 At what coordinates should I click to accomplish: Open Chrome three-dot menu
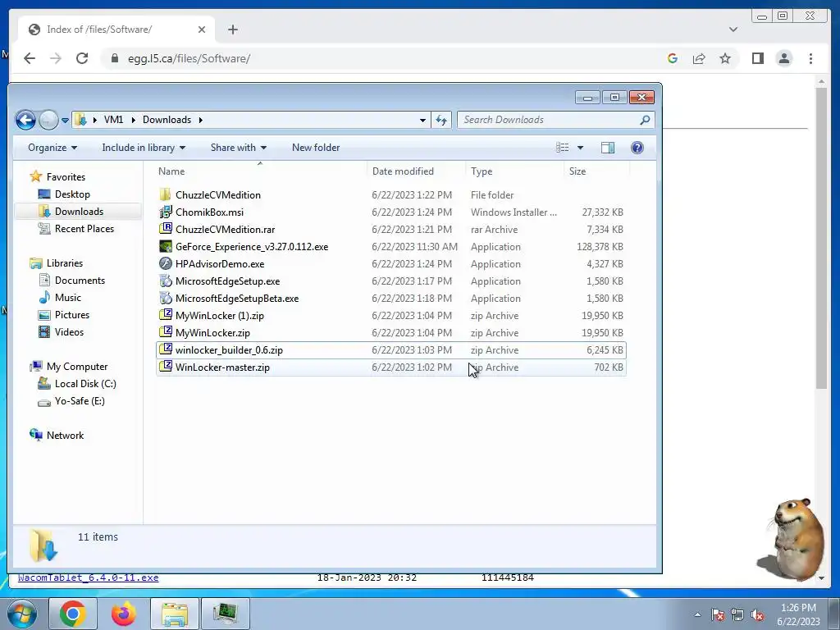(810, 58)
